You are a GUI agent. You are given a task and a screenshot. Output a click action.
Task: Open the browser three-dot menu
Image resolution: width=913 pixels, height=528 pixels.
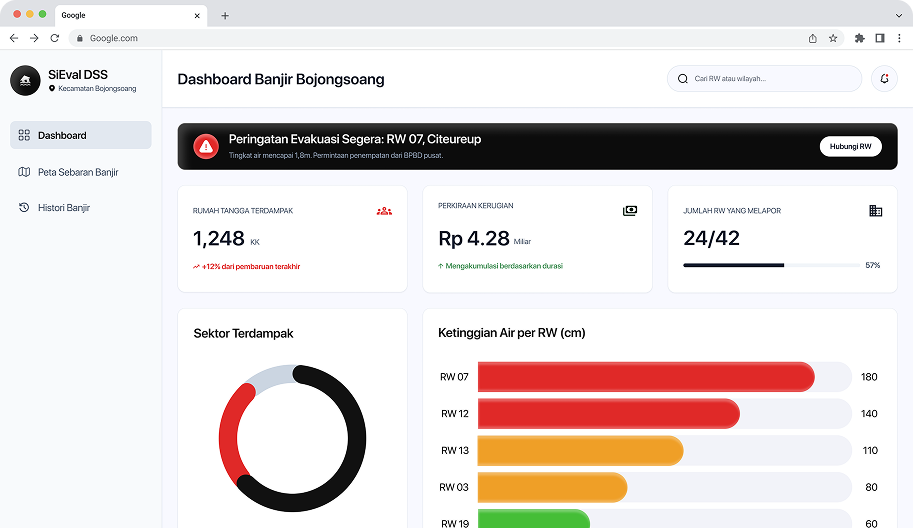point(900,38)
